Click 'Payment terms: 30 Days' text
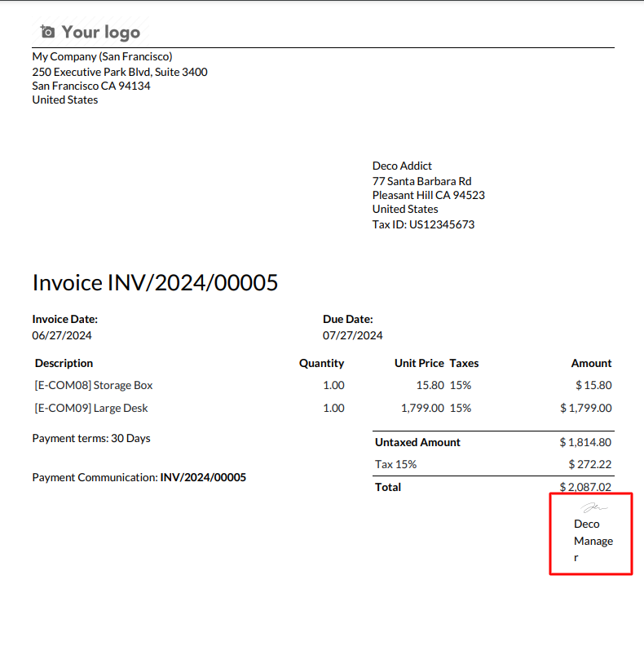 (x=91, y=438)
